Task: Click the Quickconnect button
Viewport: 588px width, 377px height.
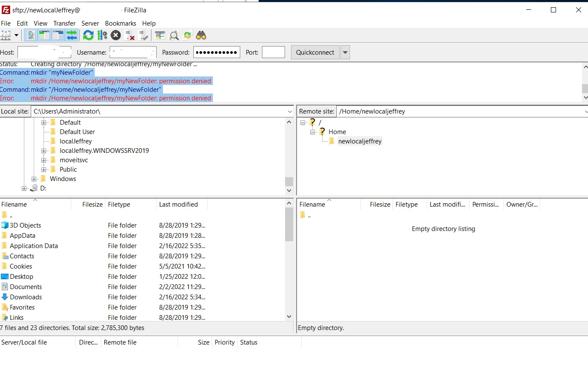Action: pos(314,52)
